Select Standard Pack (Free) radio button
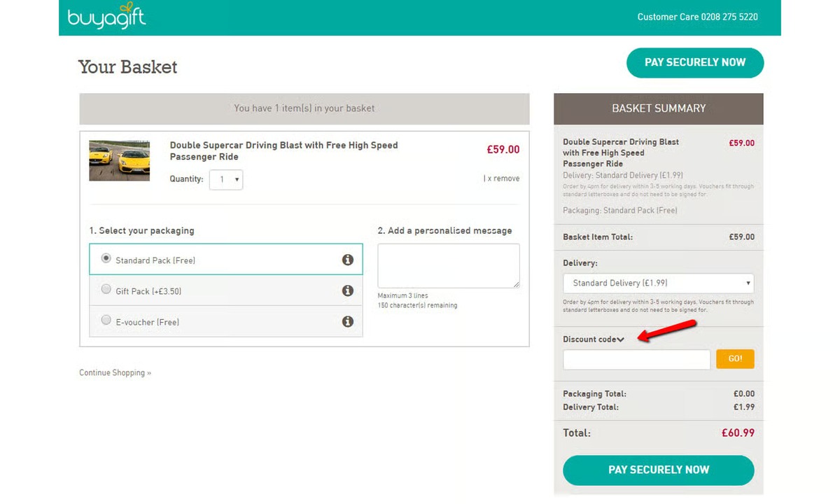The image size is (840, 504). pyautogui.click(x=106, y=258)
